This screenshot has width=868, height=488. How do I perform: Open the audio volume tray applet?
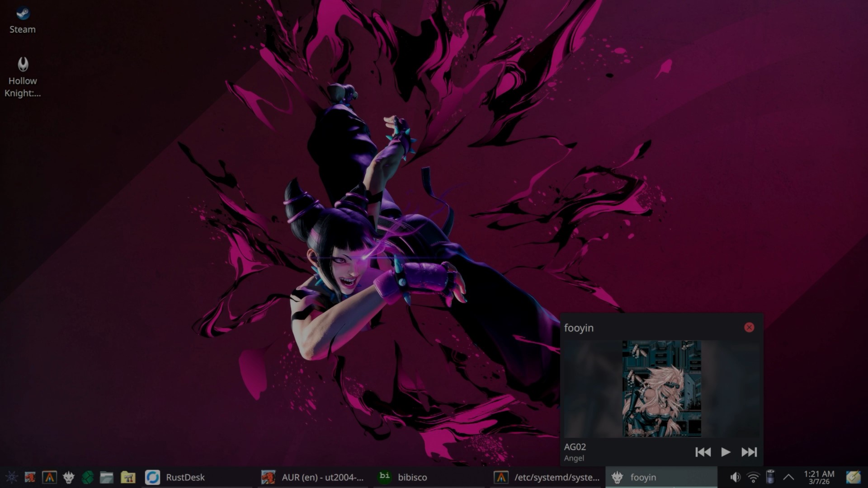735,477
